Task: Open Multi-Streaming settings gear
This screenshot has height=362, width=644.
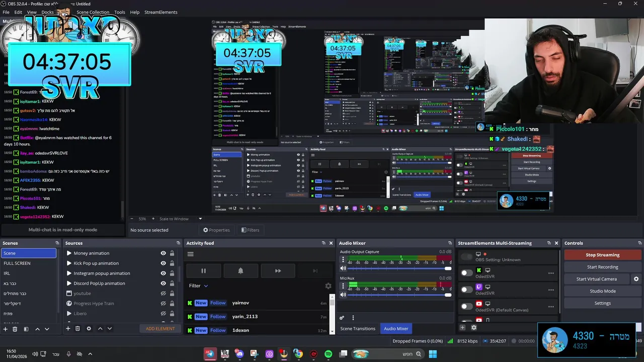Action: (473, 328)
